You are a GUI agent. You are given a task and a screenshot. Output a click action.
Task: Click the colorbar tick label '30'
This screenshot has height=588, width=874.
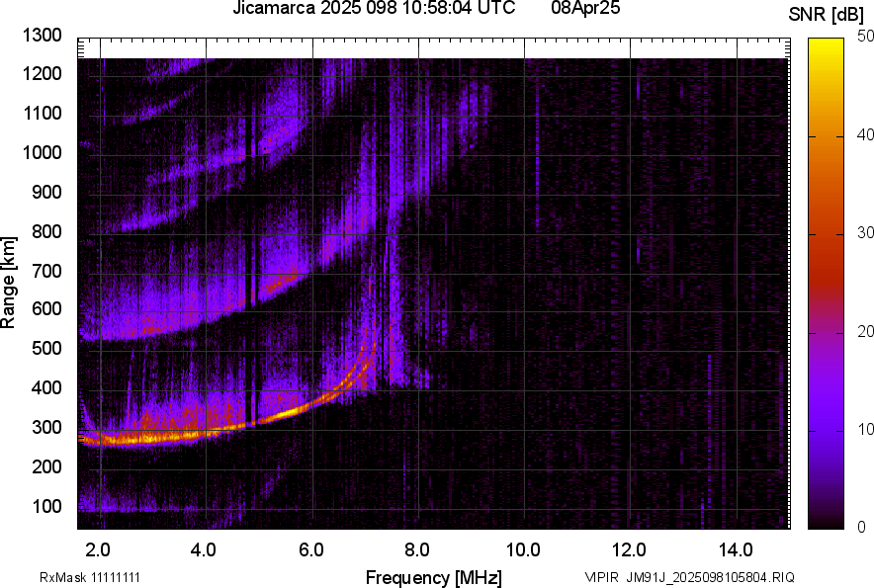866,233
